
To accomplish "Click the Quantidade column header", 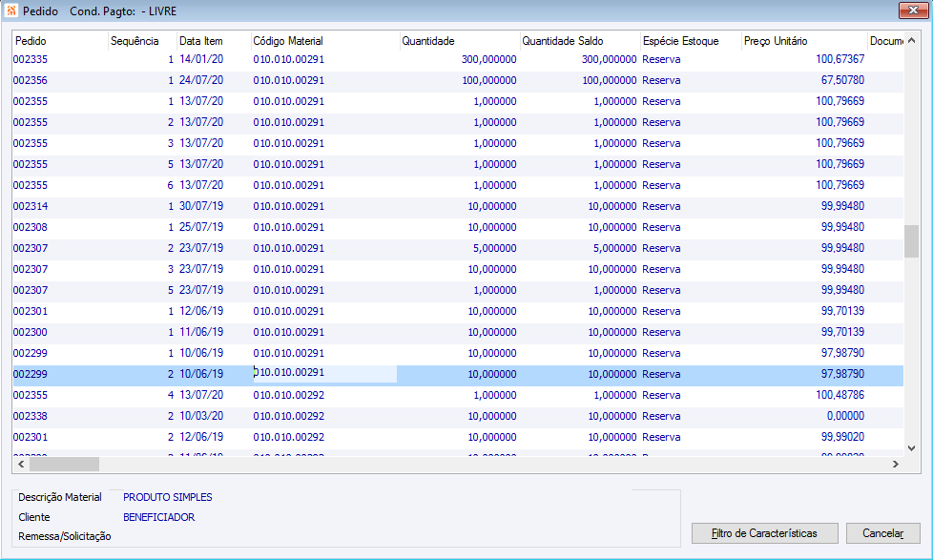I will coord(460,41).
